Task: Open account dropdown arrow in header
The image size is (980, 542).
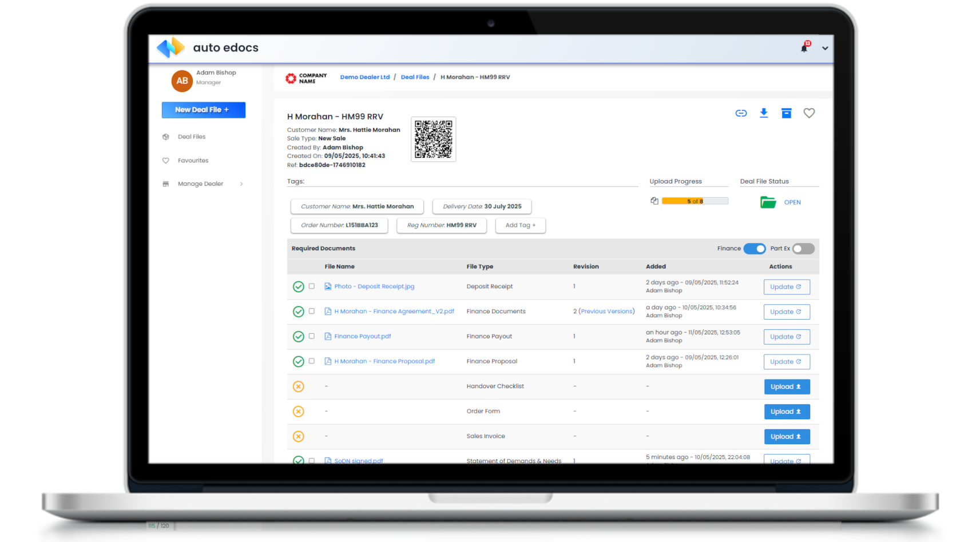Action: pyautogui.click(x=825, y=49)
